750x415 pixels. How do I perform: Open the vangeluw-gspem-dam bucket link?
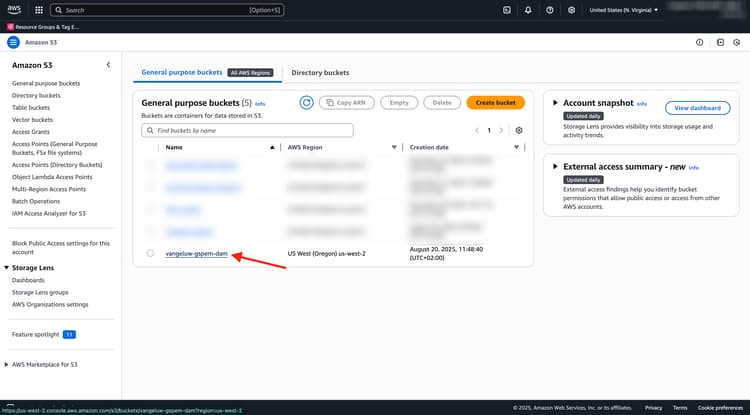pyautogui.click(x=197, y=254)
